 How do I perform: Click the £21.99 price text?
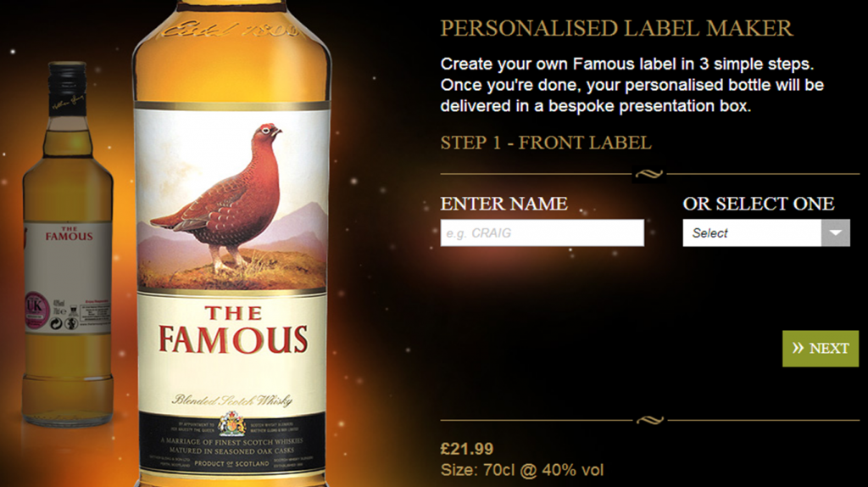coord(467,448)
